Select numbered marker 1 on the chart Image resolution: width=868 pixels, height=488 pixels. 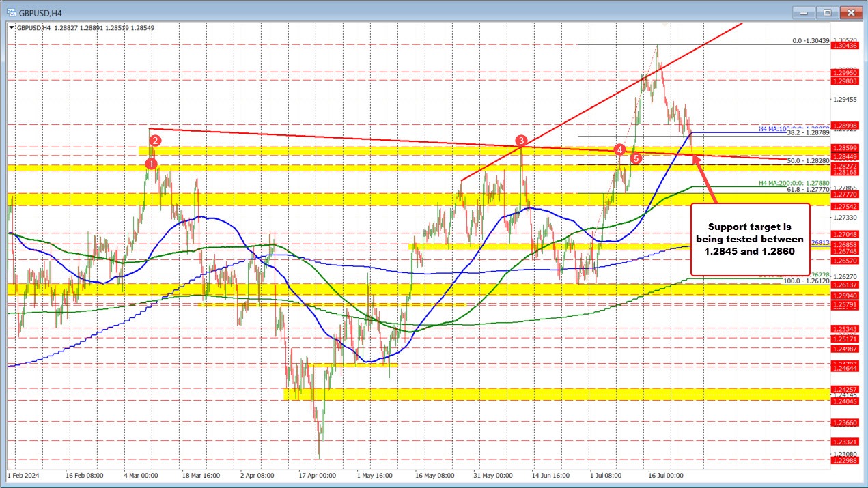pos(151,163)
